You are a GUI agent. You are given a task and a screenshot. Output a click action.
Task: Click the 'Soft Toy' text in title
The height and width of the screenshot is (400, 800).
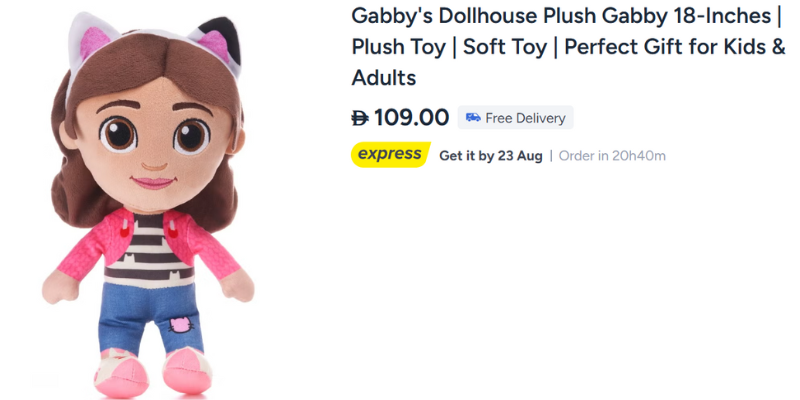505,47
